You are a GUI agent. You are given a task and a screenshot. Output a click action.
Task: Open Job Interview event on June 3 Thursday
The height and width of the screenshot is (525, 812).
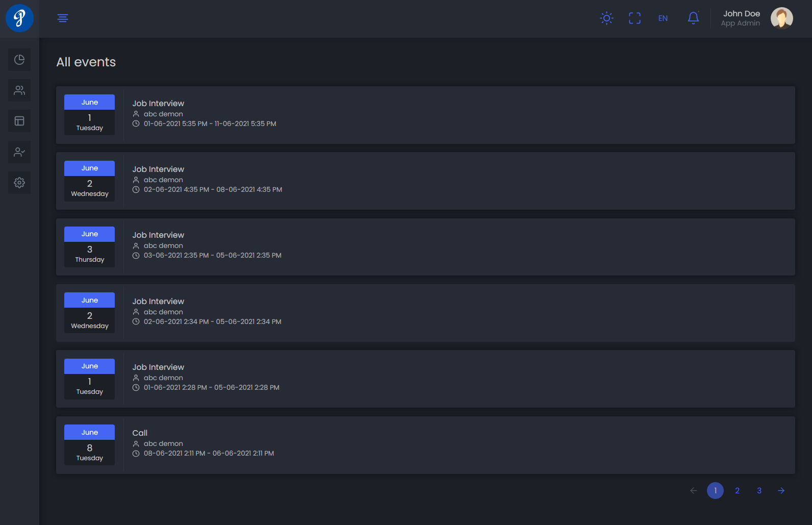pyautogui.click(x=158, y=235)
